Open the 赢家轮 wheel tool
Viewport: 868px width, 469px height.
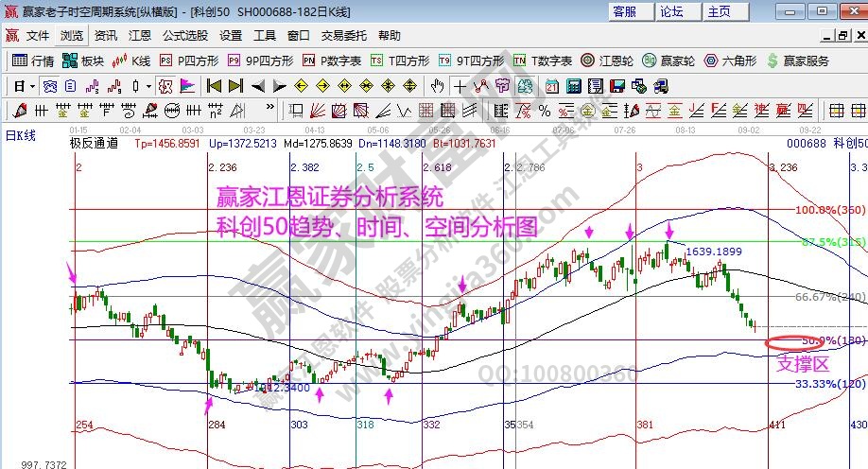click(x=668, y=61)
